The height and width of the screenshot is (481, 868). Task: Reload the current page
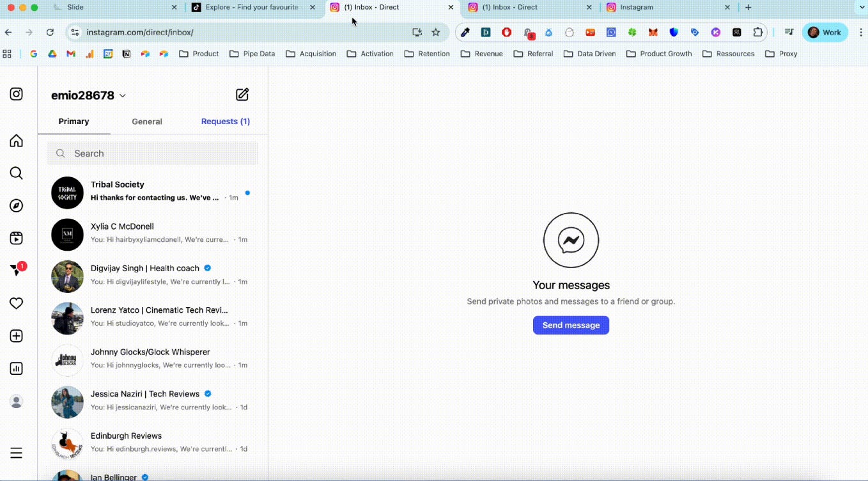coord(50,32)
